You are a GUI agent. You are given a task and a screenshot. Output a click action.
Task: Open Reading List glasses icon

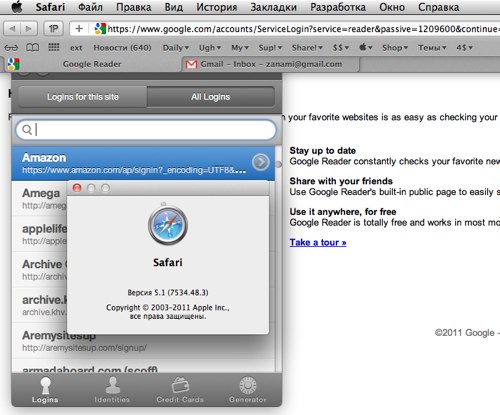pyautogui.click(x=11, y=48)
